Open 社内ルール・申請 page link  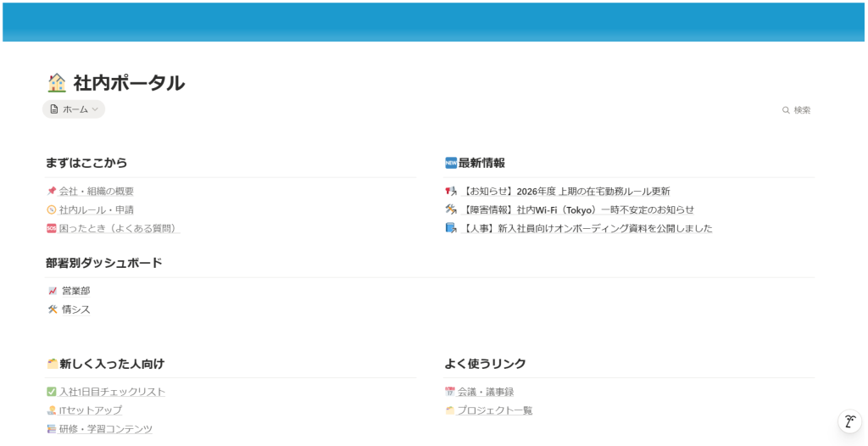(97, 210)
